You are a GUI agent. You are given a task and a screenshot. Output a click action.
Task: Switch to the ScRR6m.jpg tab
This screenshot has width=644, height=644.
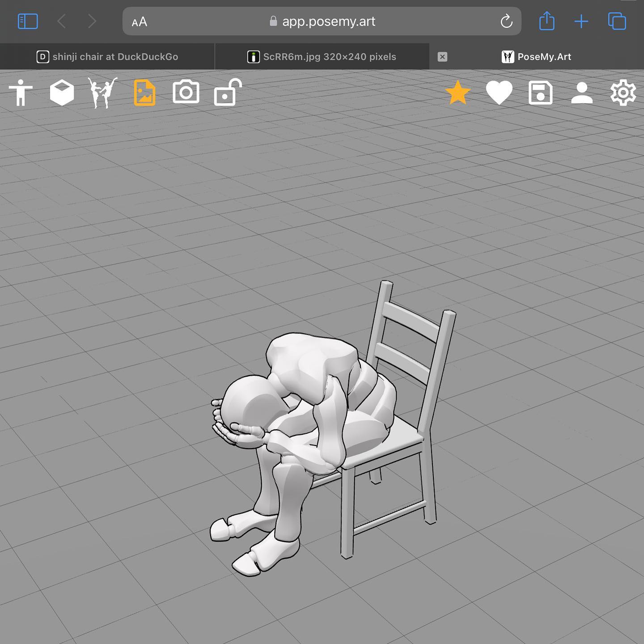coord(322,57)
